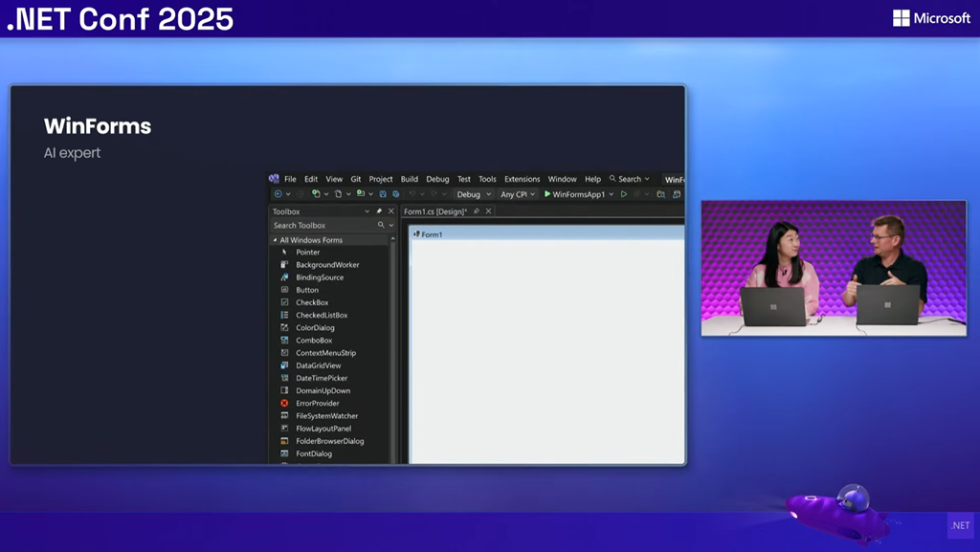Screen dimensions: 980x552
Task: Switch to Form1.cs [Design] tab
Action: pyautogui.click(x=434, y=211)
